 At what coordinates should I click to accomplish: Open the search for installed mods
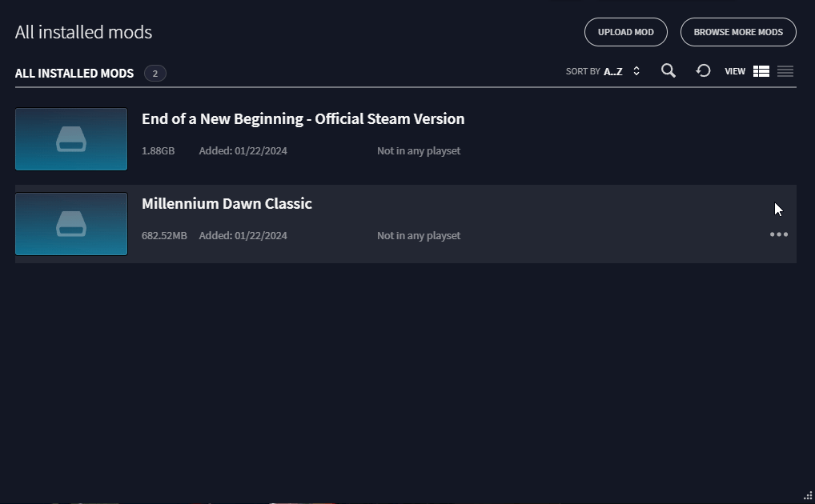(x=668, y=71)
